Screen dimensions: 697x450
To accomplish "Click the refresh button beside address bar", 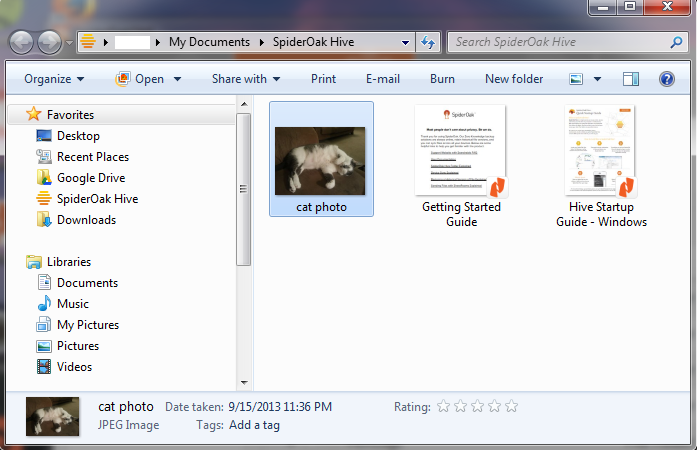I will point(428,43).
